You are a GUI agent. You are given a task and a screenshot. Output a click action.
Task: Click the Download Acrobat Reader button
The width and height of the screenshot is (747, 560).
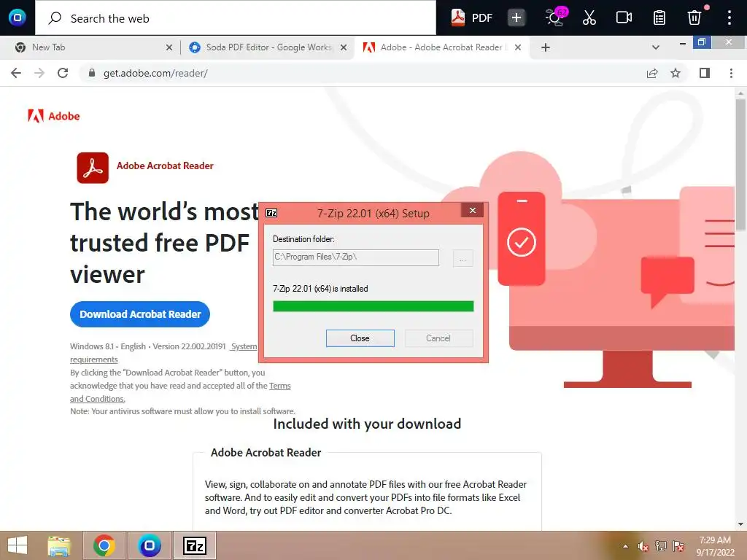coord(140,314)
